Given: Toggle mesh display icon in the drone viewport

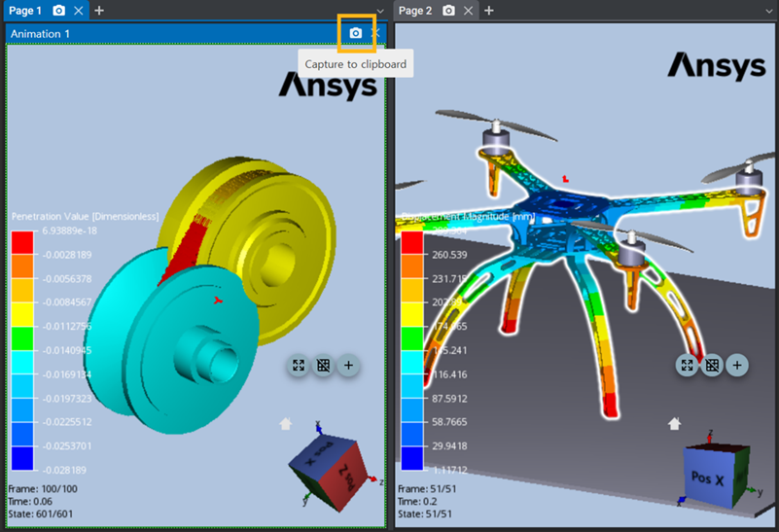Looking at the screenshot, I should (x=712, y=366).
